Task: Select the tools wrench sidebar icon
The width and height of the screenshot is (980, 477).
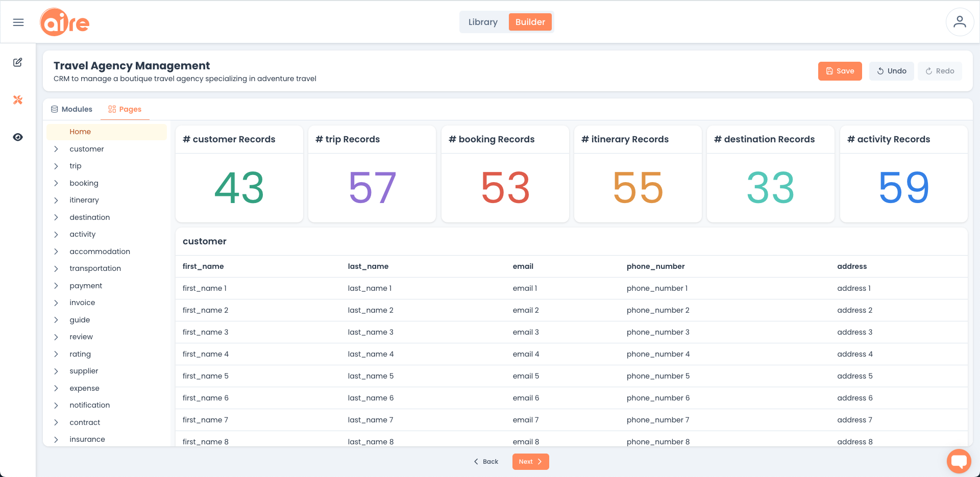Action: [18, 100]
